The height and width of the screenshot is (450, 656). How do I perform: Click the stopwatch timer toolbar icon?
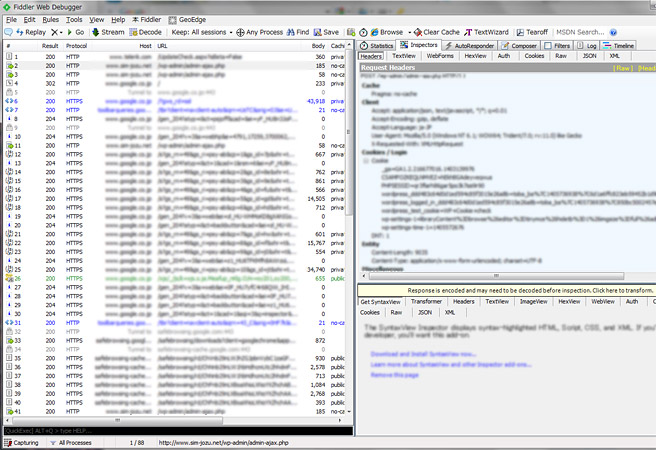coord(364,32)
